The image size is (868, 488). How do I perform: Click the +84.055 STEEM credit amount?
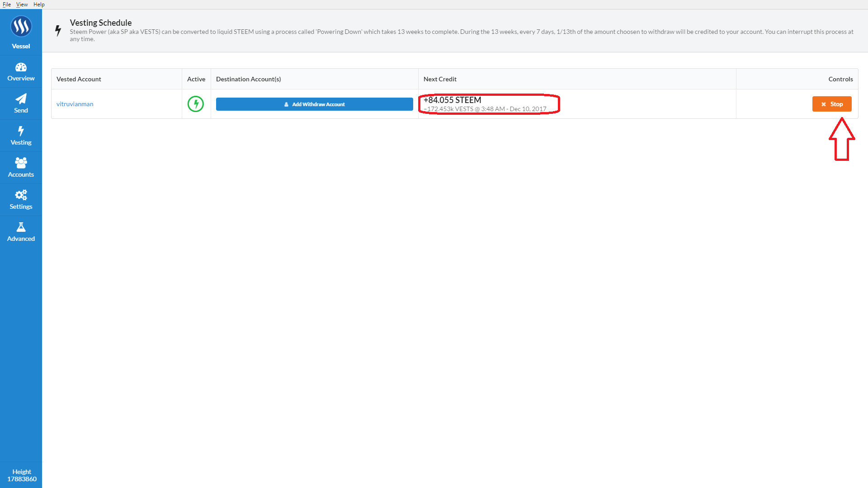click(452, 100)
